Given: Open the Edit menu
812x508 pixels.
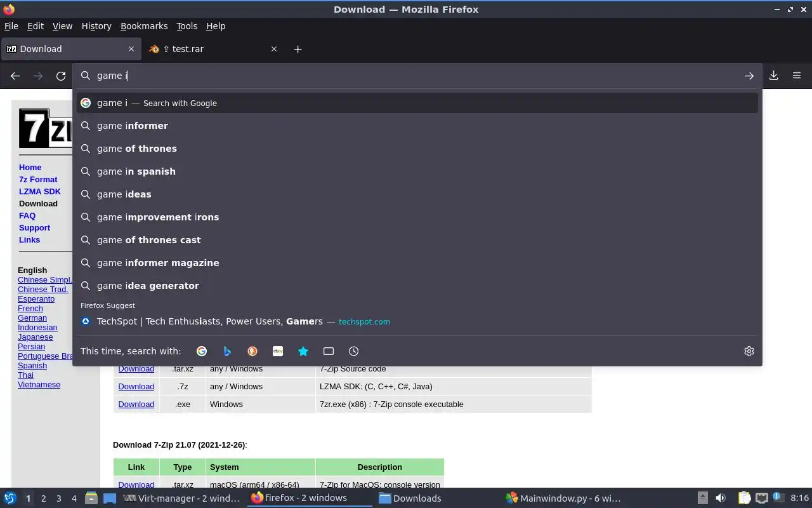Looking at the screenshot, I should tap(36, 26).
